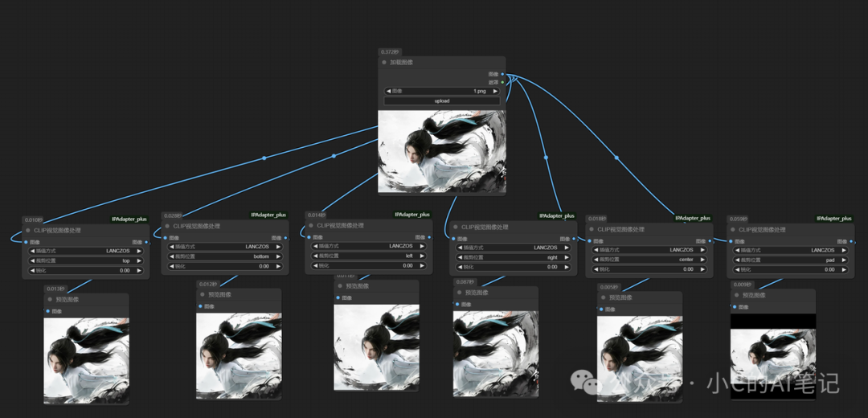868x418 pixels.
Task: Click the 图像 input port of the right-crop node
Action: click(x=453, y=239)
